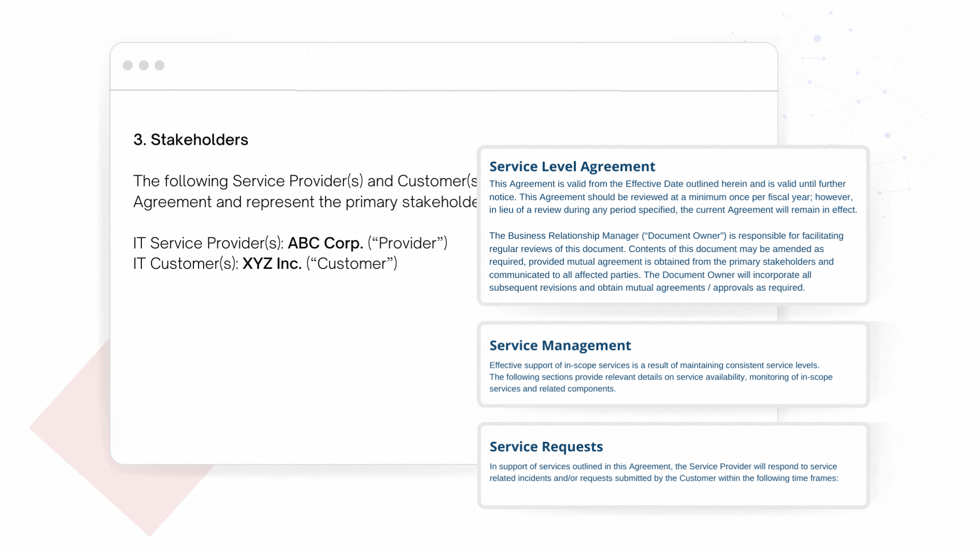Click the yellow browser window dot
This screenshot has width=980, height=551.
coord(143,65)
